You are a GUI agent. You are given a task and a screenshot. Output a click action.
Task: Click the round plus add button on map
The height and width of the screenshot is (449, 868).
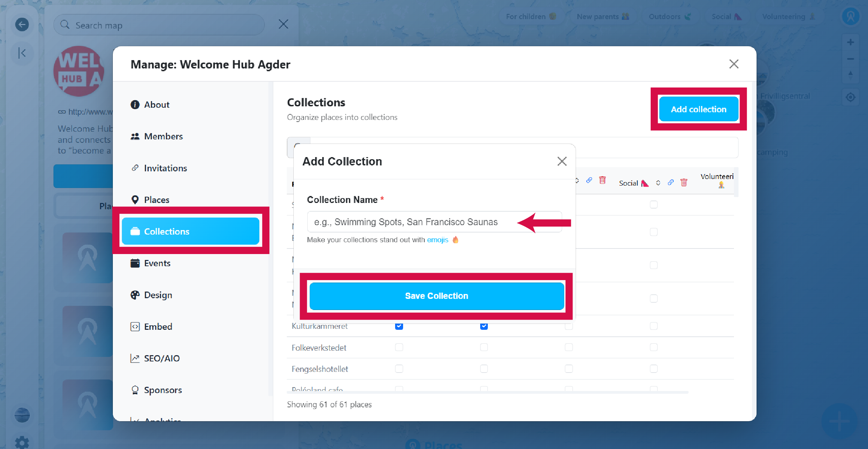(x=839, y=422)
